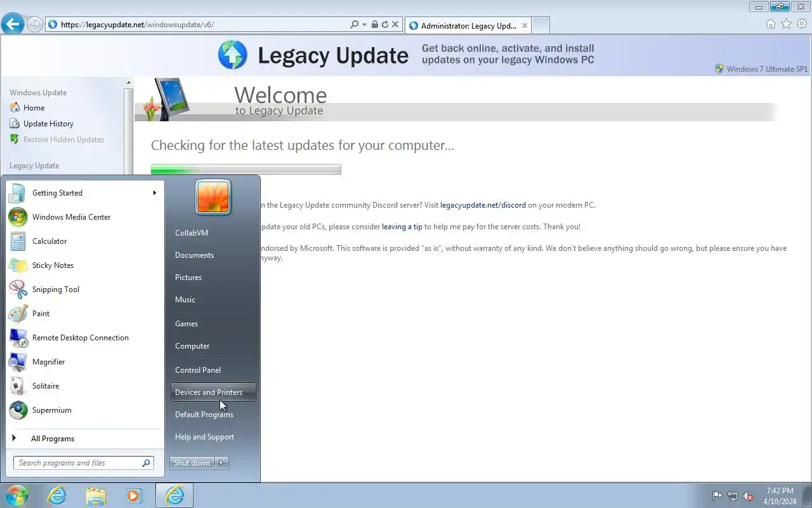Click the legacyupdate.net address bar

(197, 25)
